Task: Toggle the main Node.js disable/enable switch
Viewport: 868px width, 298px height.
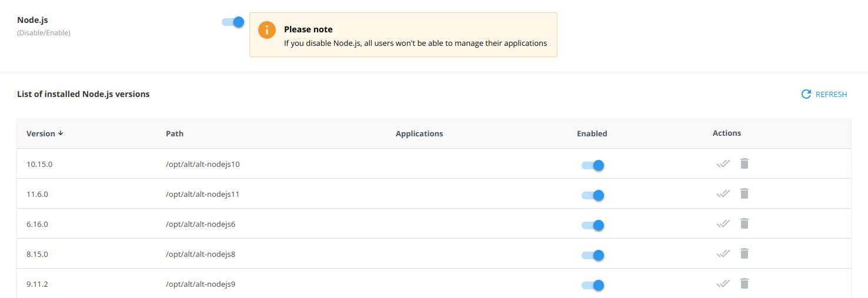Action: (x=233, y=22)
